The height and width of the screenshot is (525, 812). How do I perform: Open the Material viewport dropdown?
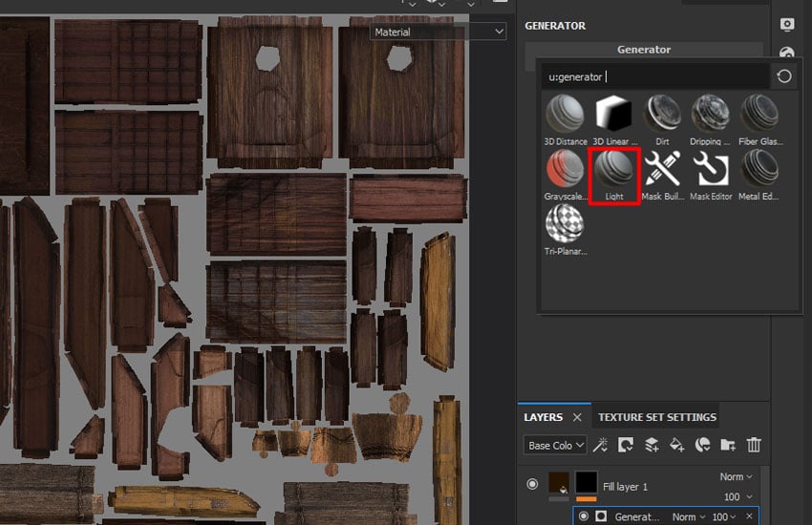click(438, 31)
